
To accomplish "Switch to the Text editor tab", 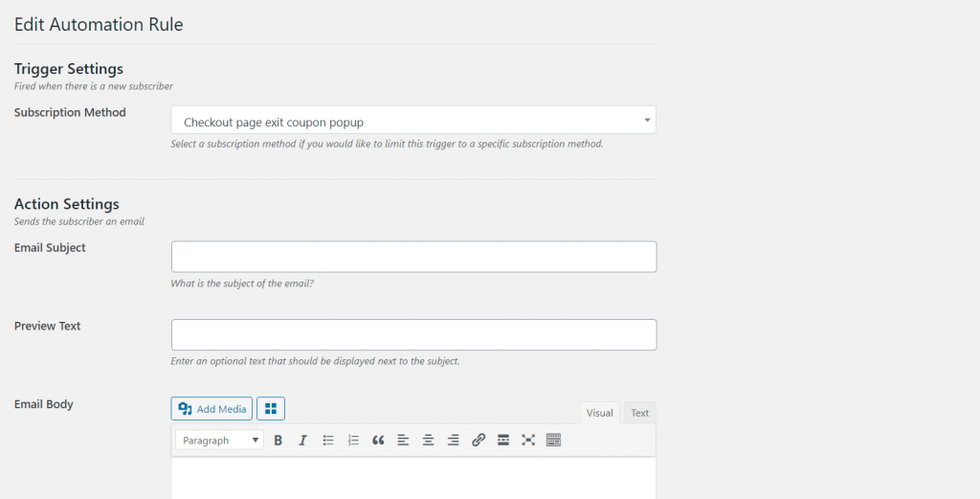I will coord(639,413).
